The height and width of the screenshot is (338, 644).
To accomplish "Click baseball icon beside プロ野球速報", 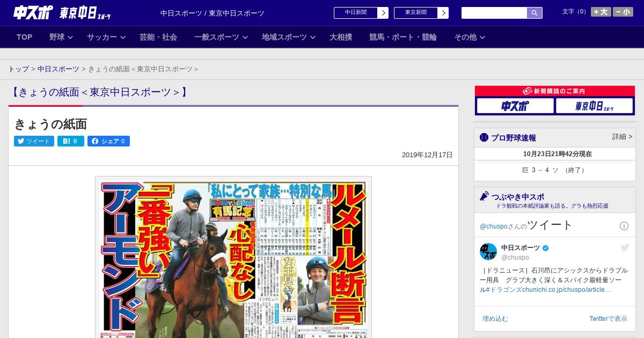I will tap(484, 137).
